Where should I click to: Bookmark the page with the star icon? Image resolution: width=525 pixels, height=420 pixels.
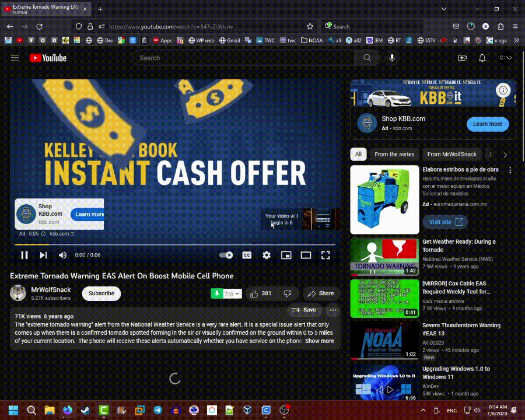(x=310, y=26)
